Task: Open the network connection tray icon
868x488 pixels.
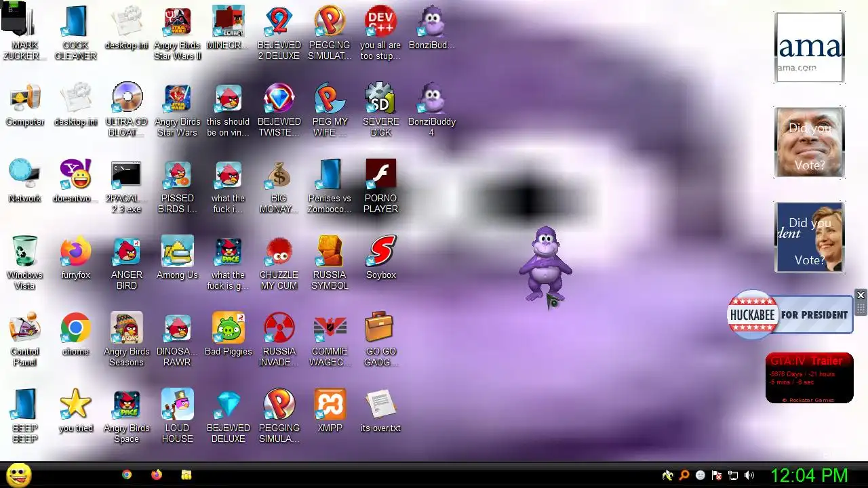Action: tap(733, 475)
